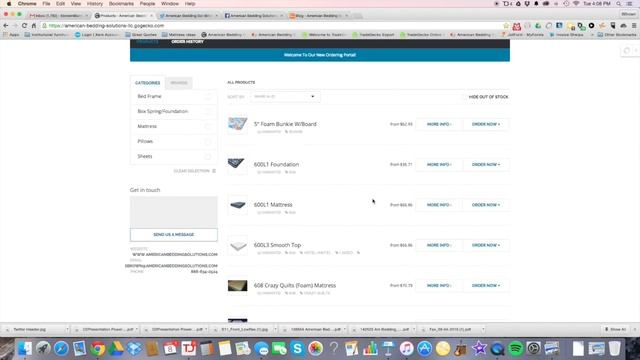The image size is (640, 360).
Task: Open Finder from the Dock
Action: 24,349
